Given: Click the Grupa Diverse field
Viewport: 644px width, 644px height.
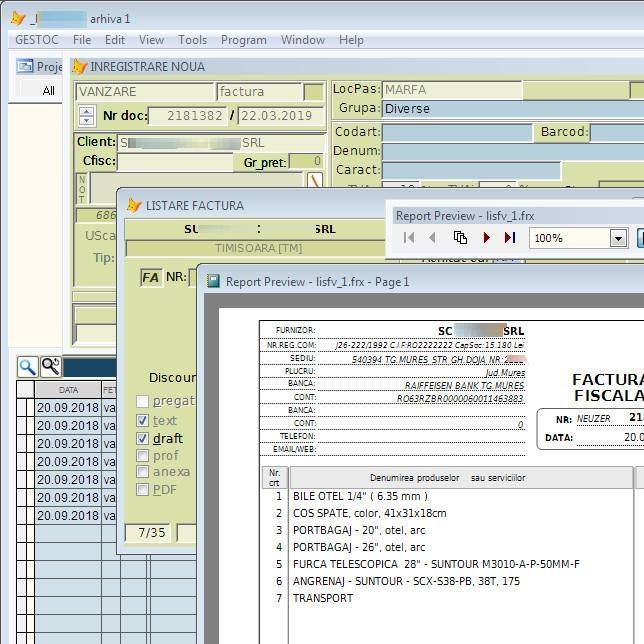Looking at the screenshot, I should point(513,109).
